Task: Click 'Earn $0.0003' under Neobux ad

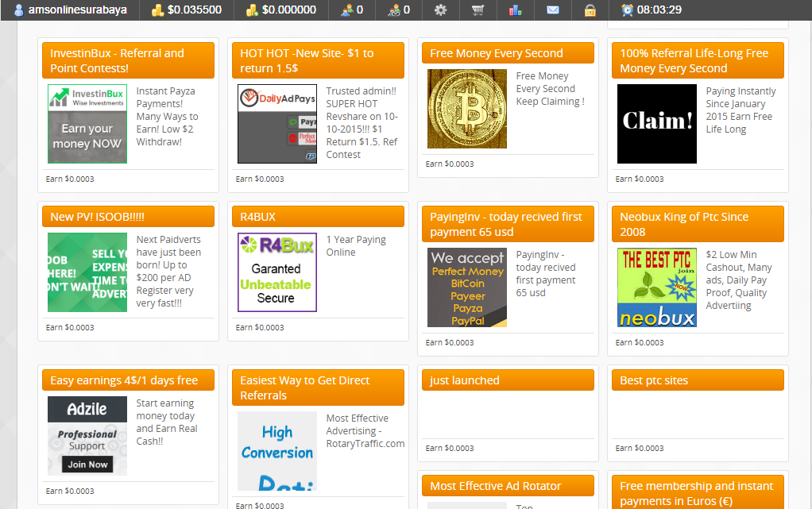Action: [640, 343]
